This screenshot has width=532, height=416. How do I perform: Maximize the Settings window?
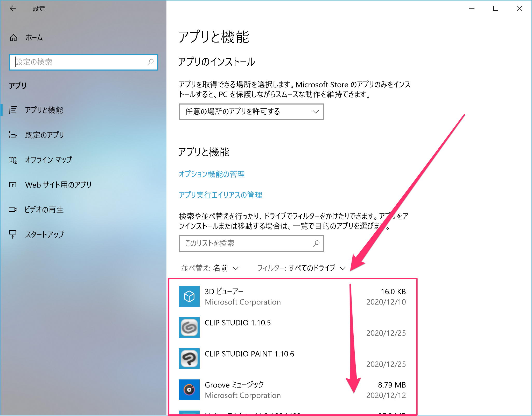(496, 9)
